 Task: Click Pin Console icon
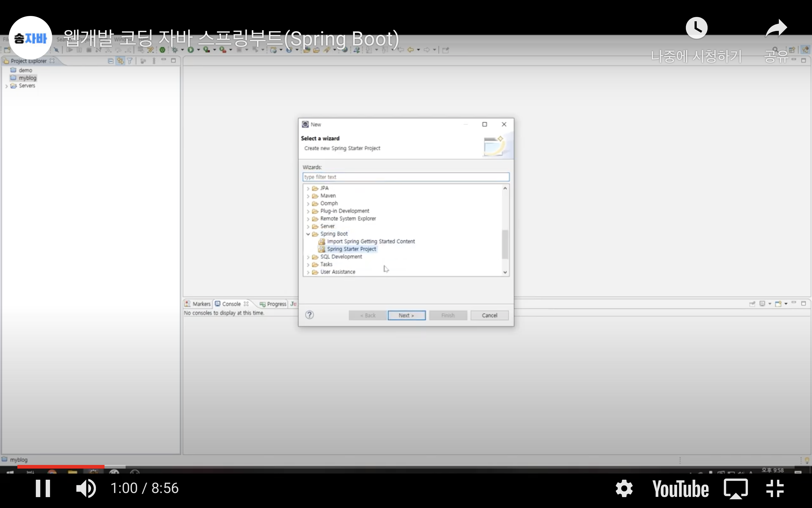pos(752,304)
